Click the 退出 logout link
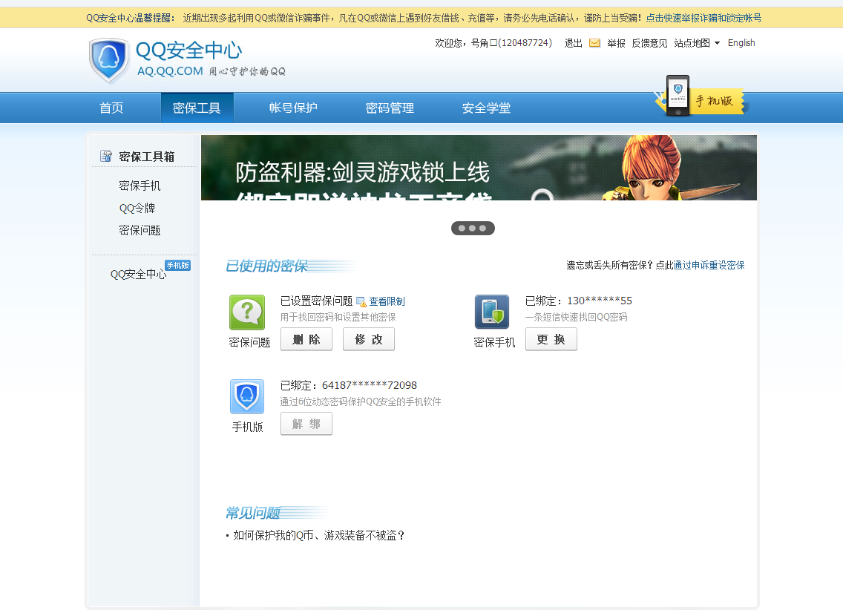Viewport: 843px width, 616px height. click(x=573, y=43)
